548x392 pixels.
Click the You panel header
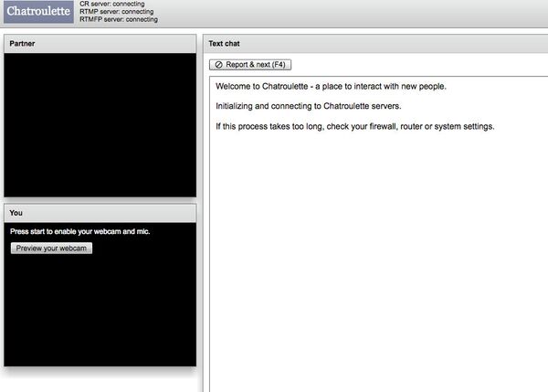[x=100, y=213]
